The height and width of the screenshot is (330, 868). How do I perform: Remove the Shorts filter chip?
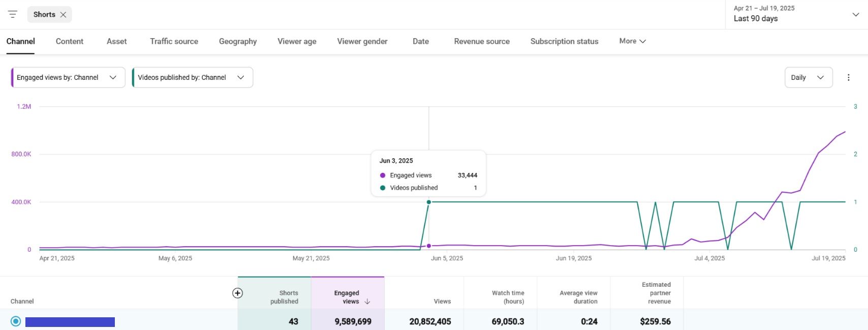click(64, 15)
